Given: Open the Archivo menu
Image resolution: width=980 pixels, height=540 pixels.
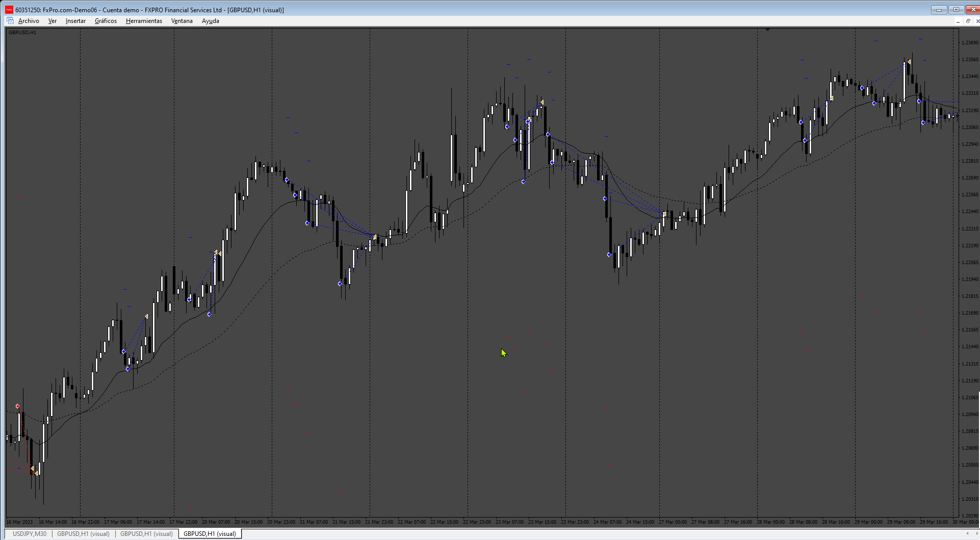Looking at the screenshot, I should pos(29,21).
